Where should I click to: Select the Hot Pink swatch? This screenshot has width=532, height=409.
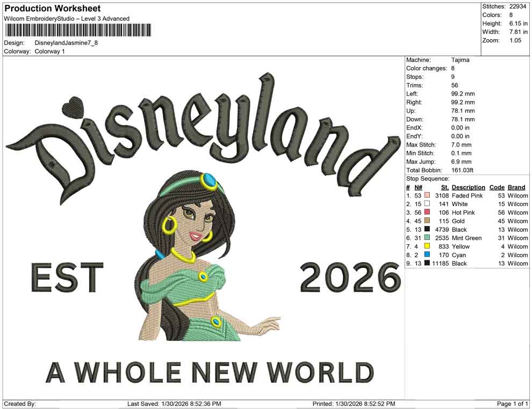[x=426, y=213]
